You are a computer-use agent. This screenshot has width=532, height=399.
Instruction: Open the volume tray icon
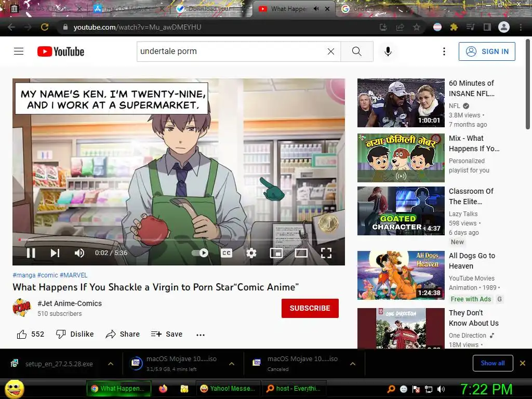click(x=441, y=389)
